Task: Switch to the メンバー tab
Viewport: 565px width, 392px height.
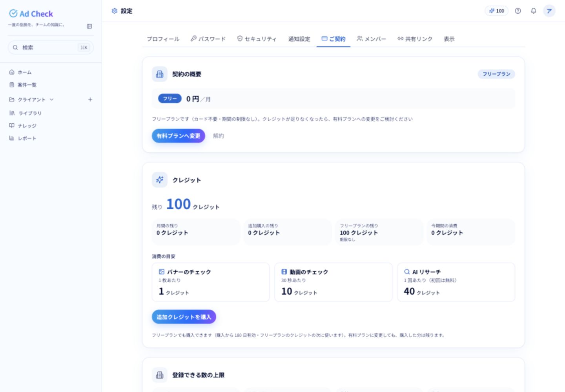Action: coord(372,39)
